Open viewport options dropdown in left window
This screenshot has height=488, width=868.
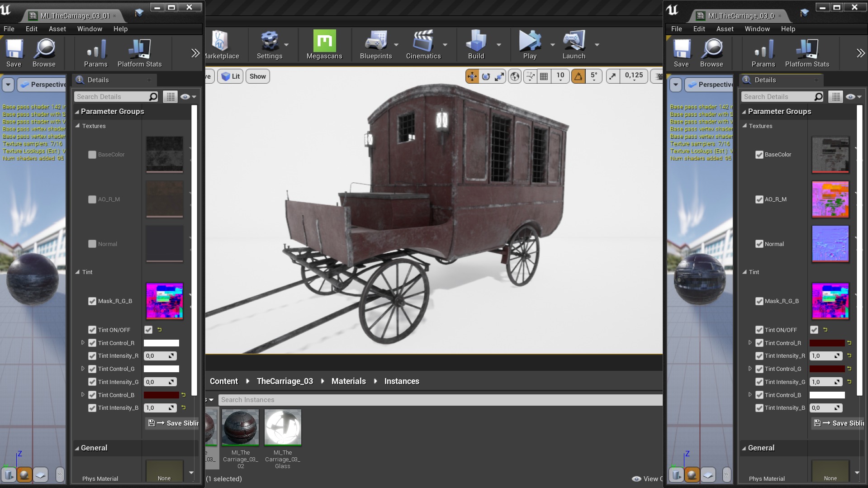pyautogui.click(x=8, y=85)
